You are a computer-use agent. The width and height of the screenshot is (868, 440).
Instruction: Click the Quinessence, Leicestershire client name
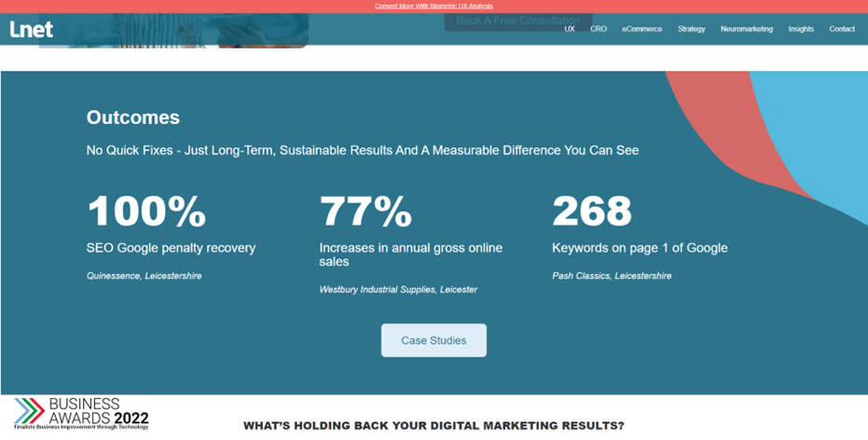[x=144, y=276]
